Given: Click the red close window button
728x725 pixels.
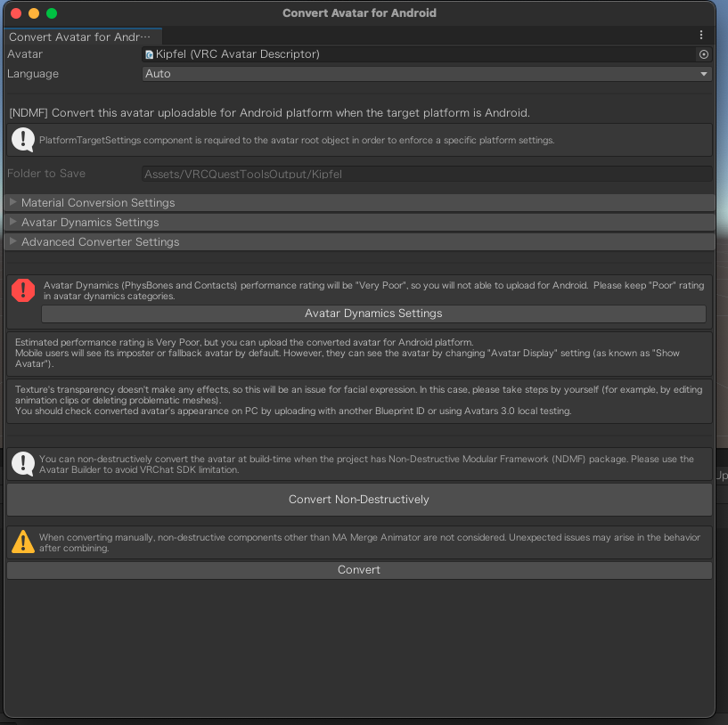Looking at the screenshot, I should [16, 13].
